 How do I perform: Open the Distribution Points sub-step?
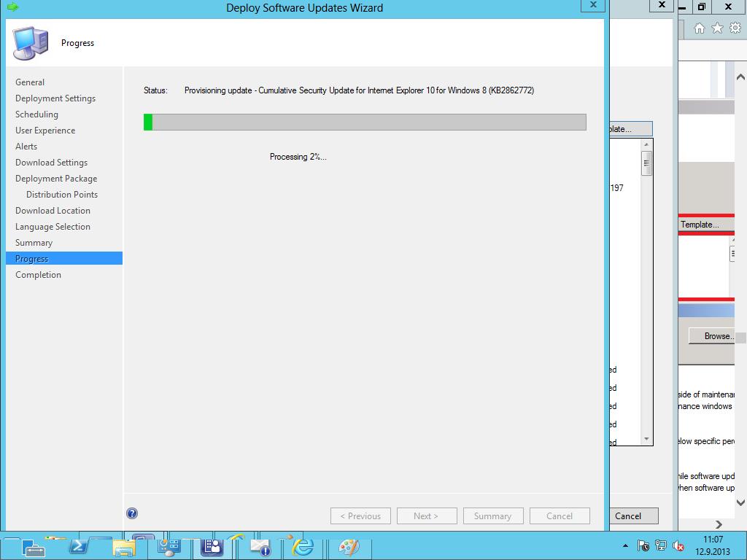[x=62, y=195]
